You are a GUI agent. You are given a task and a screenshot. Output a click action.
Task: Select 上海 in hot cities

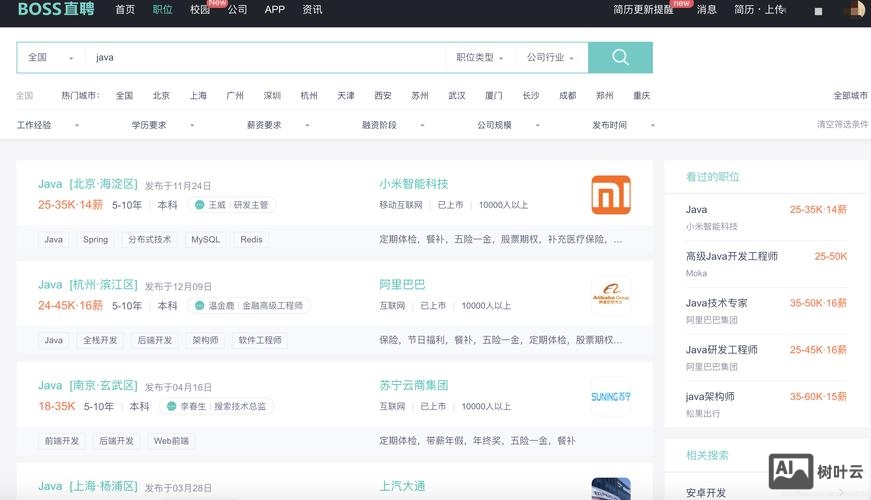point(198,96)
